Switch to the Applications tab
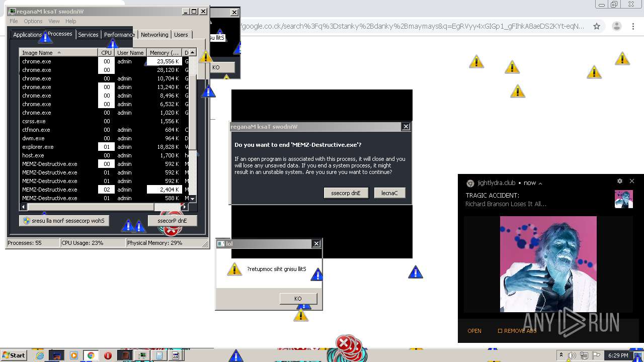 click(x=28, y=35)
